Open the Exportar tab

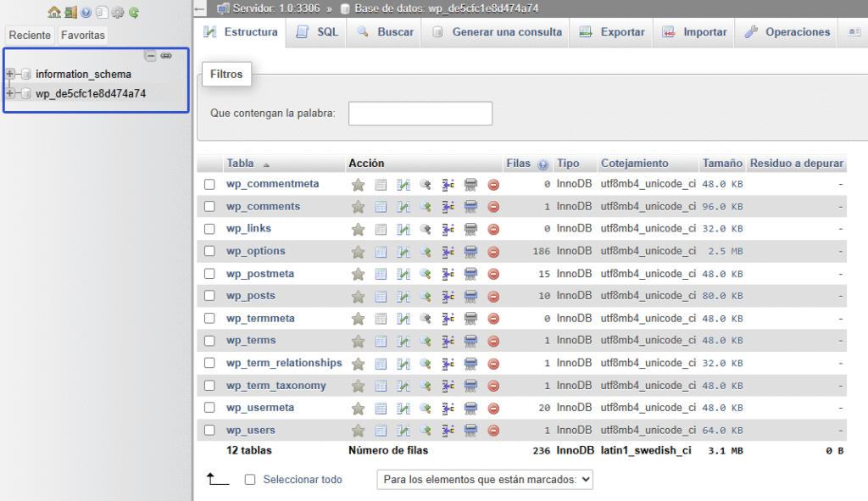(612, 32)
